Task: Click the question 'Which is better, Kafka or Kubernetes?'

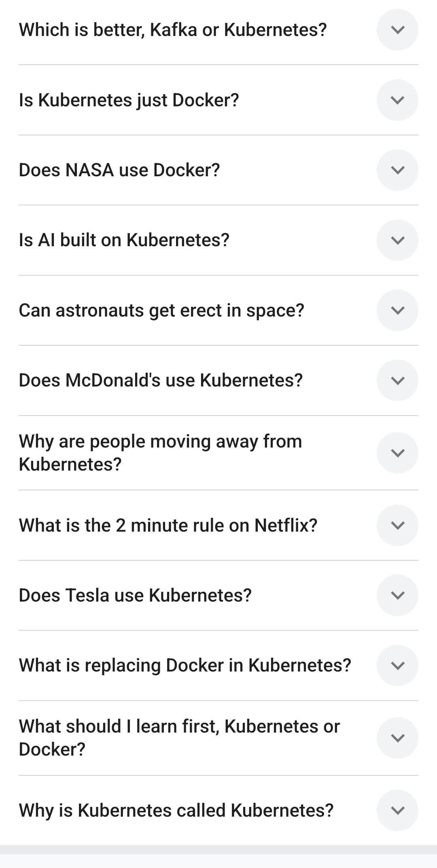Action: point(173,30)
